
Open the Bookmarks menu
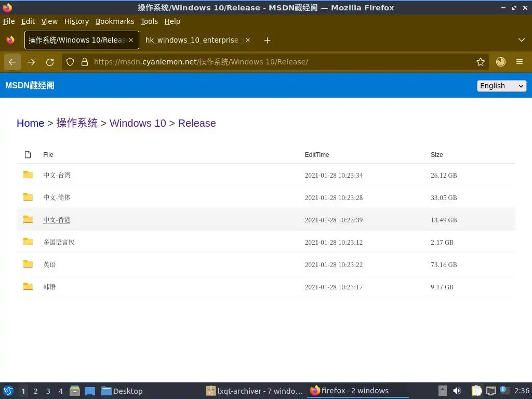(115, 21)
